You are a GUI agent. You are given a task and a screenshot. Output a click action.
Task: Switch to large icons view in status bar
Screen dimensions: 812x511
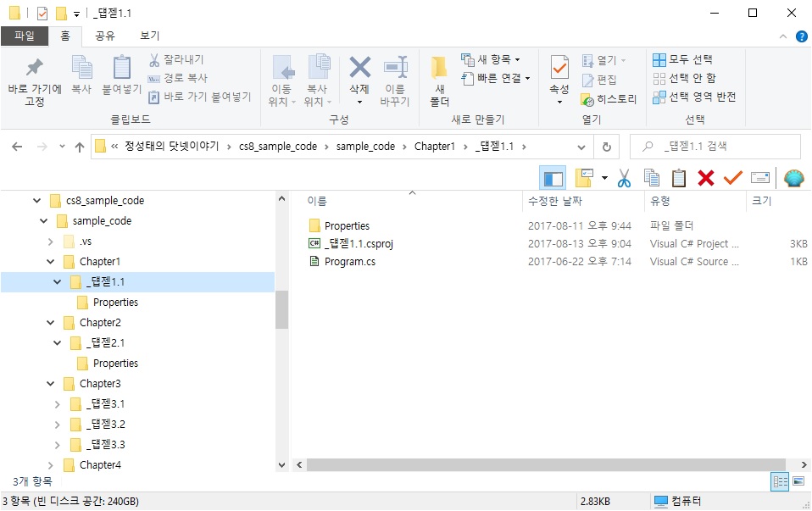pos(798,481)
